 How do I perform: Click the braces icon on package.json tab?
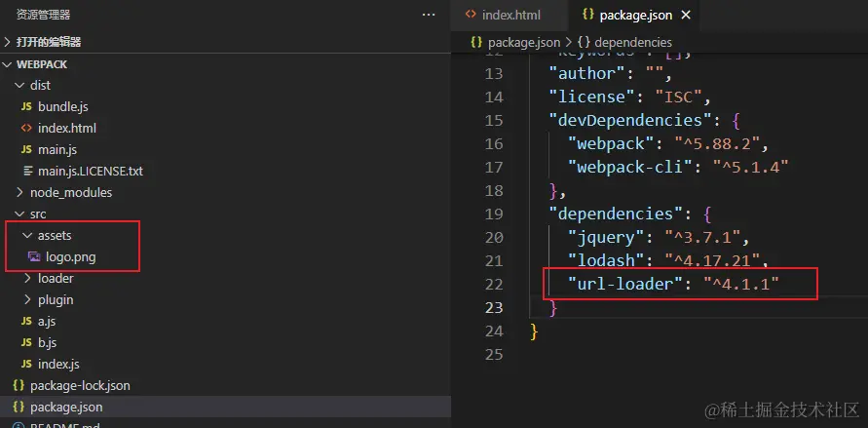pos(587,15)
